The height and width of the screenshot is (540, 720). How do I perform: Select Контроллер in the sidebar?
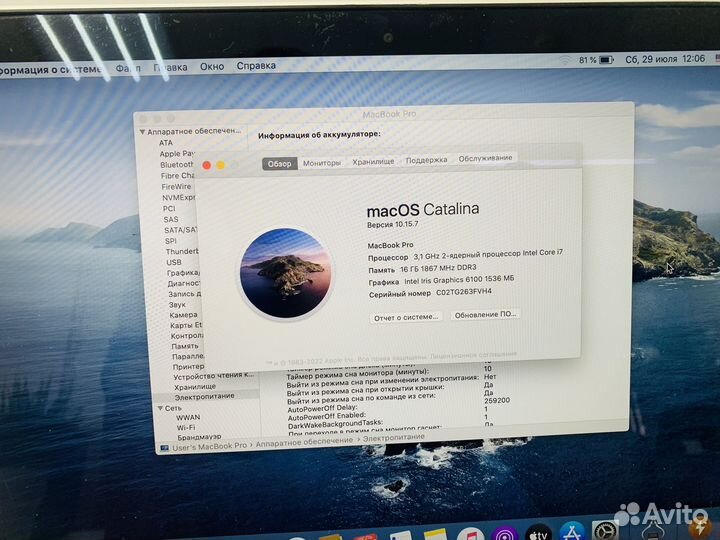click(187, 336)
